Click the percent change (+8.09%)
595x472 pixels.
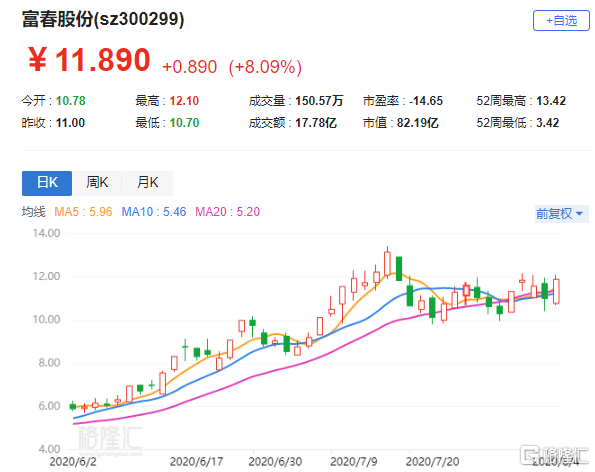tap(265, 67)
